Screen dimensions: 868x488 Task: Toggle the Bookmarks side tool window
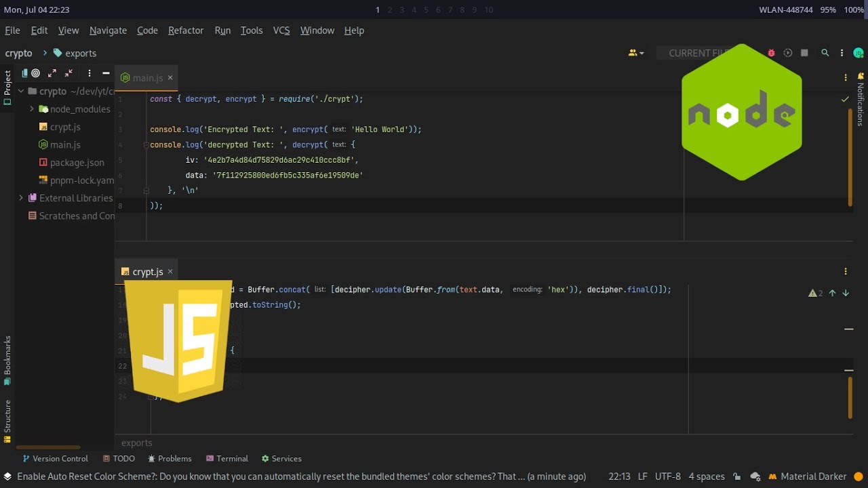(7, 361)
